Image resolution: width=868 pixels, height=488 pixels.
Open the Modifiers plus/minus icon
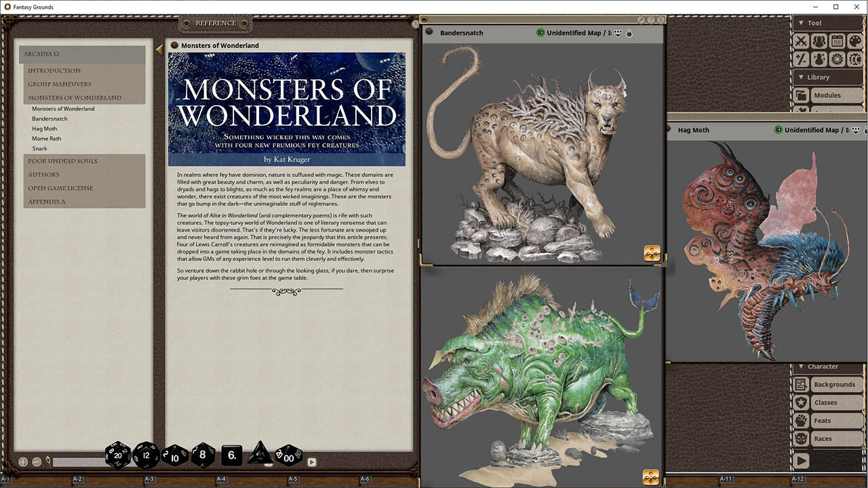point(802,59)
